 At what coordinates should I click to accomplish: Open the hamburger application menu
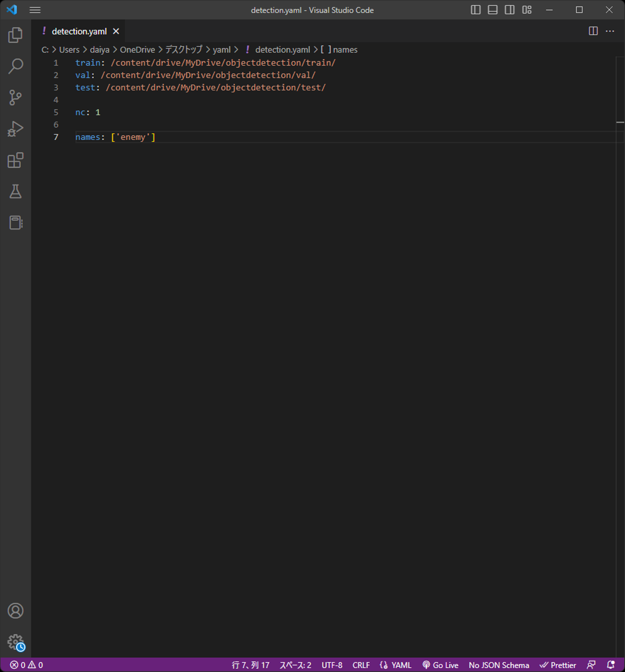35,10
